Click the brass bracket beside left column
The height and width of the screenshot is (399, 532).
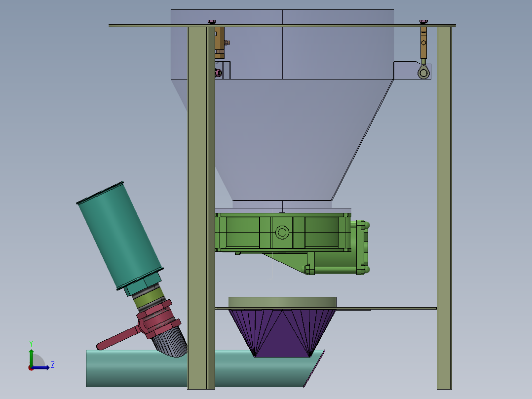point(220,43)
